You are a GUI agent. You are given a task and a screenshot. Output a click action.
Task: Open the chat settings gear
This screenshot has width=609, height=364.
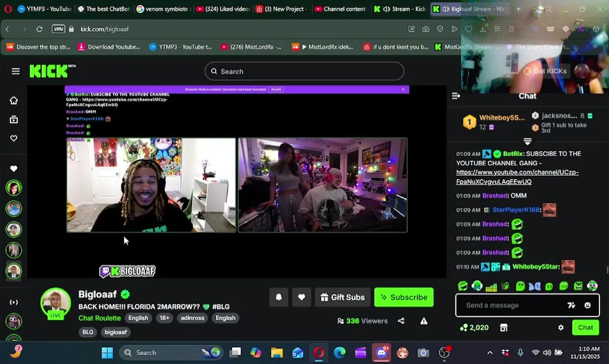tap(561, 328)
